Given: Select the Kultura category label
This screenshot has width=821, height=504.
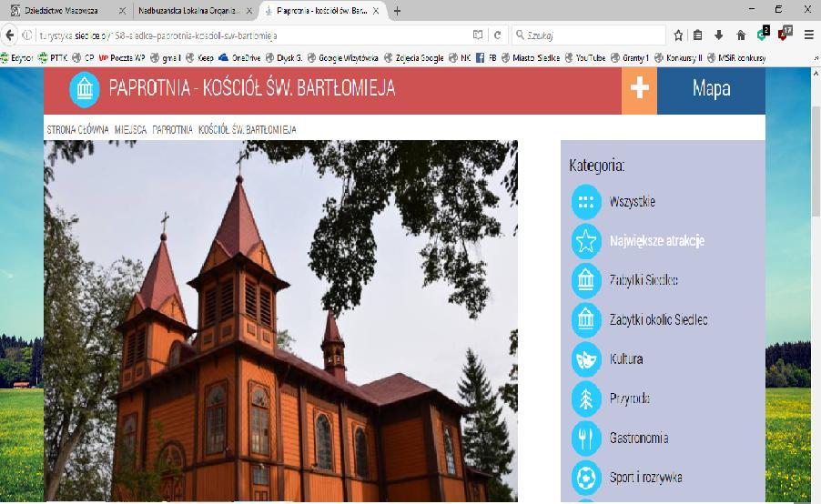Looking at the screenshot, I should coord(625,359).
